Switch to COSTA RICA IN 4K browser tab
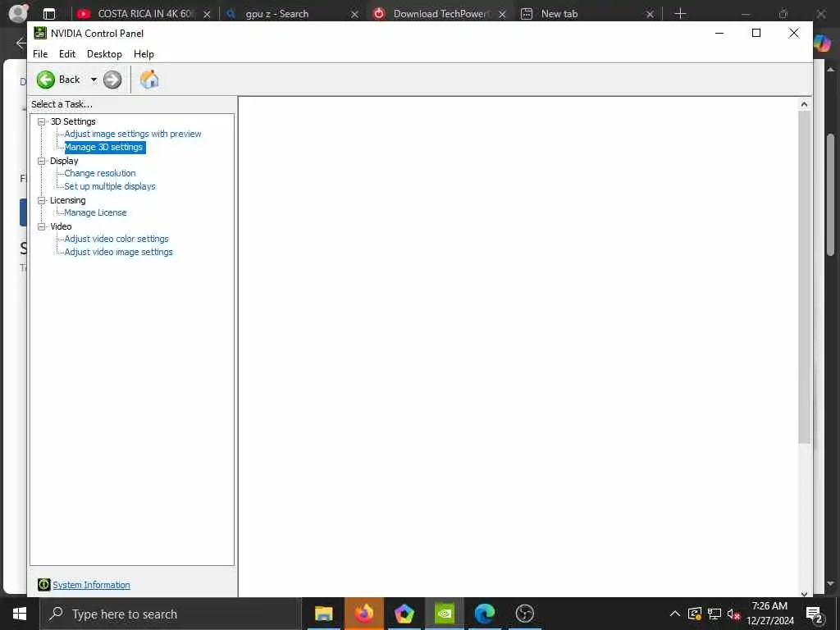 (x=144, y=14)
